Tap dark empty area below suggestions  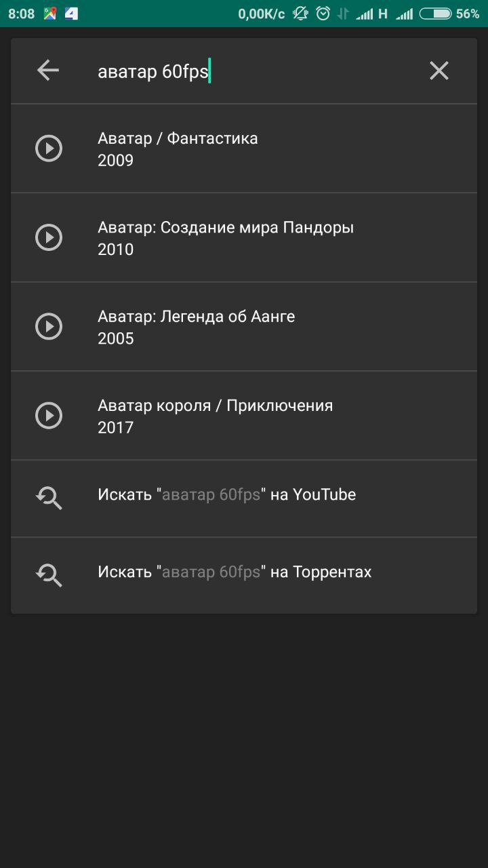pyautogui.click(x=244, y=739)
